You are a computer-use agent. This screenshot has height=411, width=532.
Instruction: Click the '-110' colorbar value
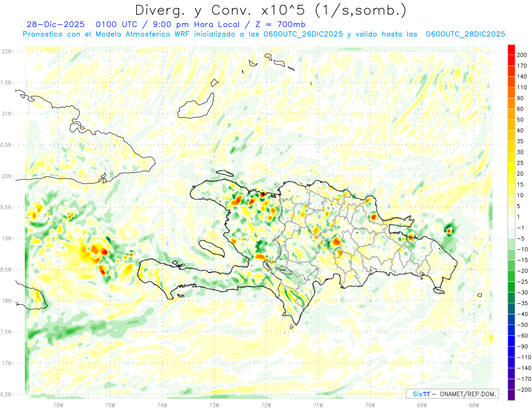[524, 357]
